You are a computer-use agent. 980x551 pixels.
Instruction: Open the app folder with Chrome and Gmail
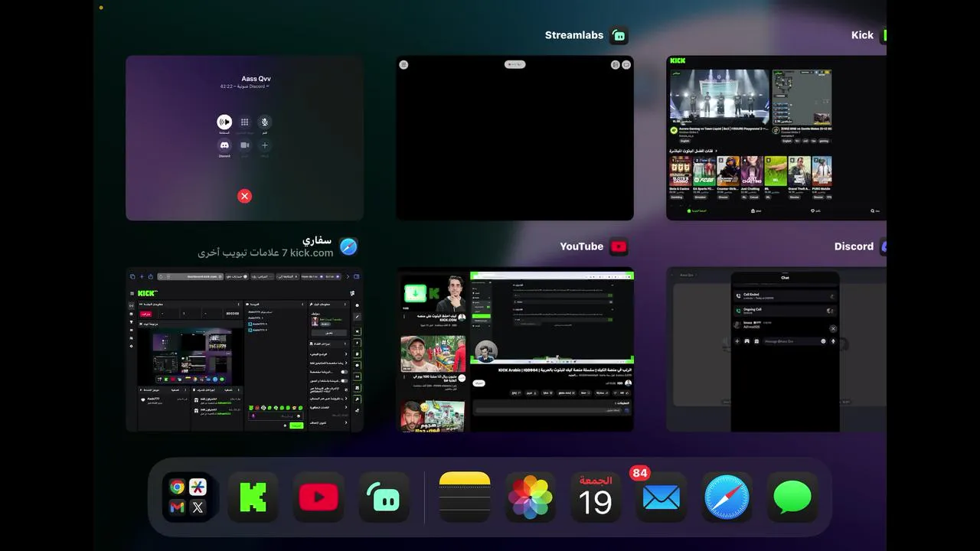click(x=188, y=497)
